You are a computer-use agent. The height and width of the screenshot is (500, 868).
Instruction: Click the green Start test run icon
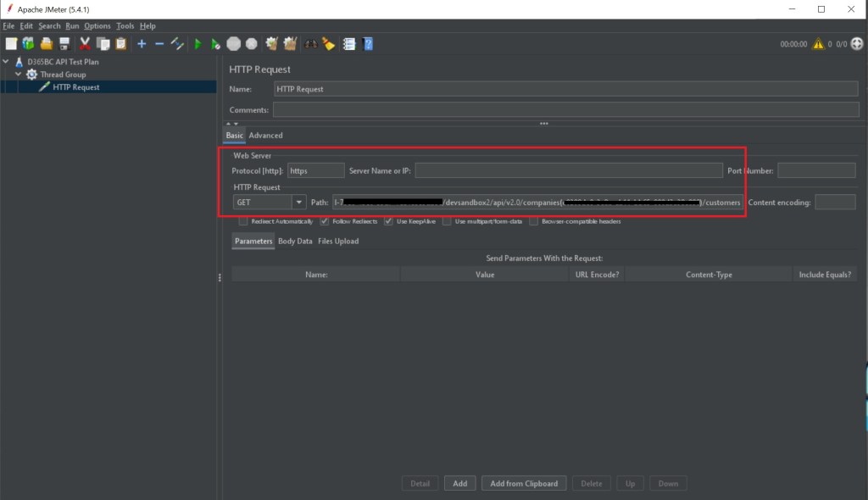click(198, 44)
